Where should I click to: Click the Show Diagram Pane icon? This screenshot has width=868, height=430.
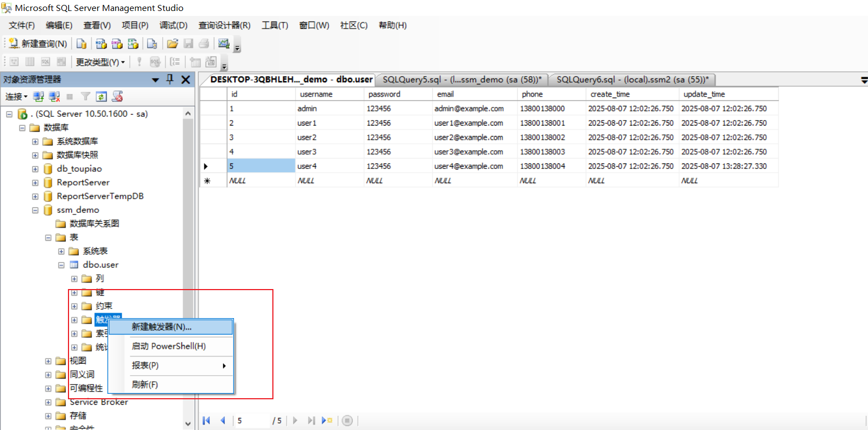point(14,62)
